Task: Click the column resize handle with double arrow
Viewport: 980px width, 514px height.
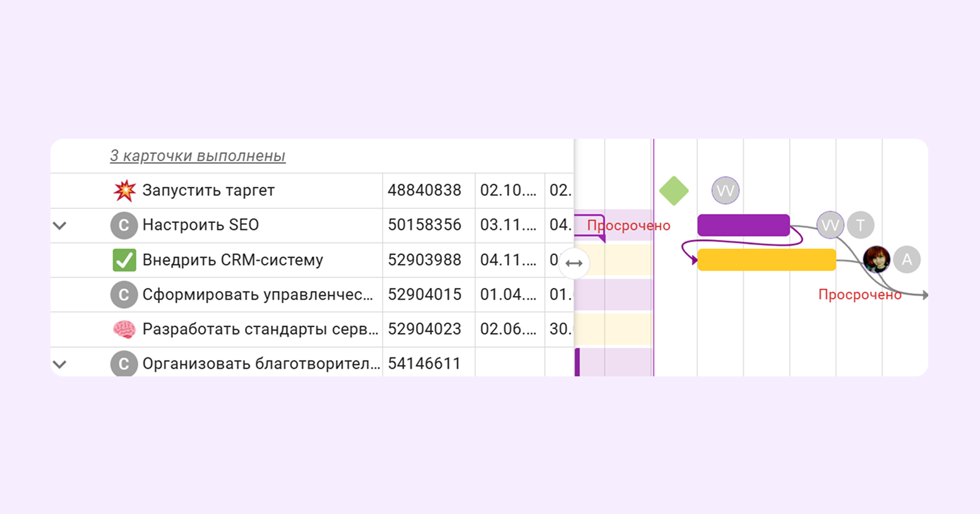Action: click(x=574, y=263)
